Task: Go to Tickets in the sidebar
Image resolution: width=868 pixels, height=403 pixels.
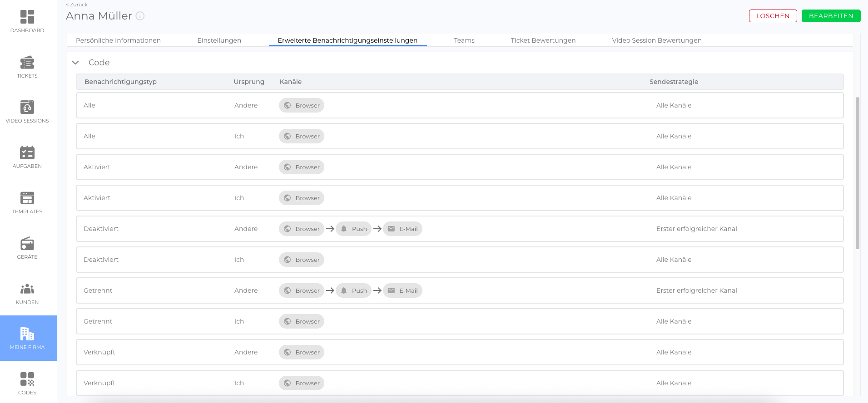Action: (x=27, y=67)
